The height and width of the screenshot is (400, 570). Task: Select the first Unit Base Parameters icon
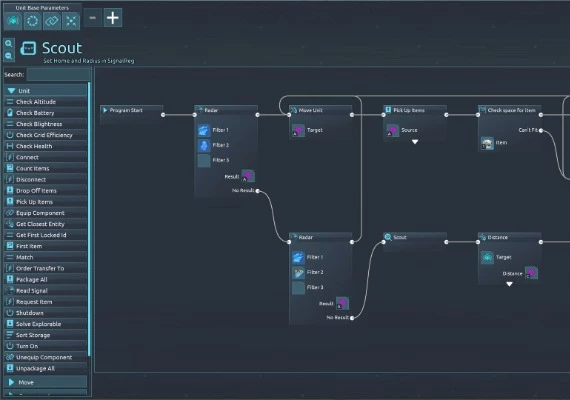pos(13,21)
